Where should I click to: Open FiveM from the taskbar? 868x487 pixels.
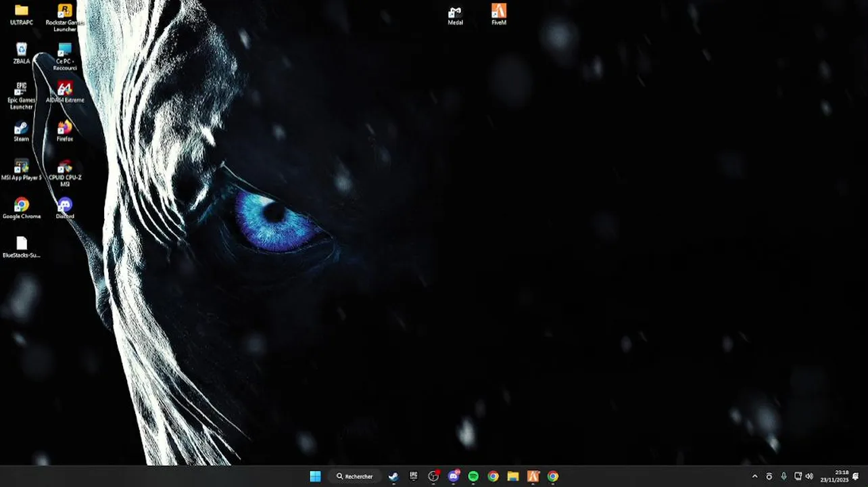(533, 476)
